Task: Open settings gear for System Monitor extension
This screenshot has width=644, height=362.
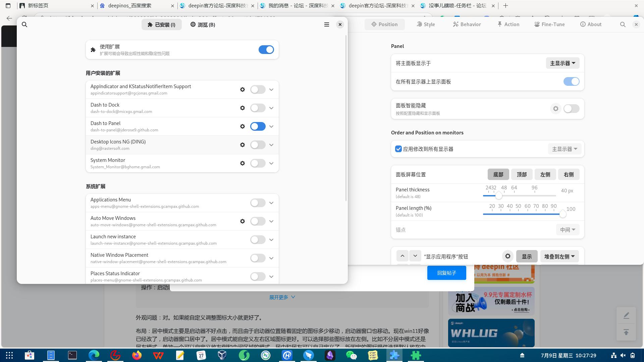Action: pyautogui.click(x=243, y=163)
